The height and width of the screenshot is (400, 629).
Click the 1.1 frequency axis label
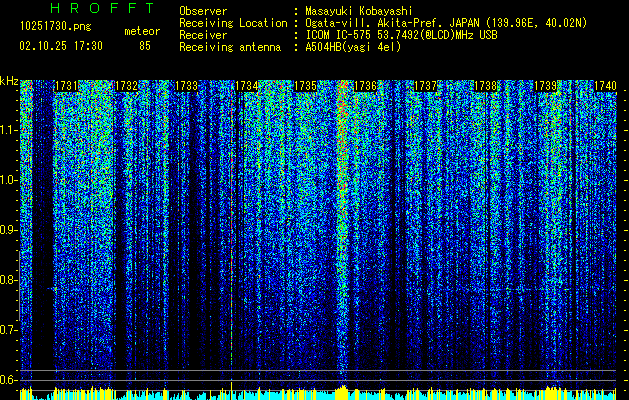(x=8, y=130)
